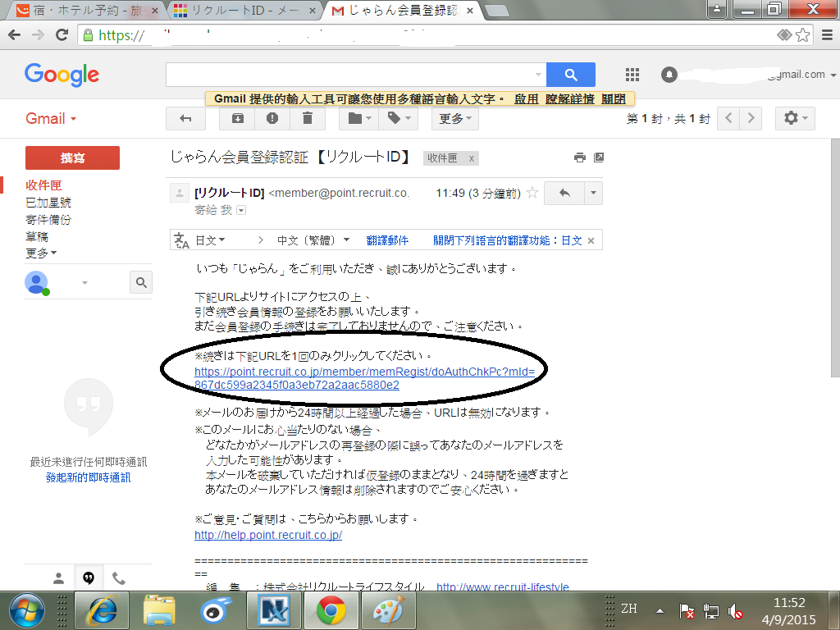
Task: Open Move to folder dropdown
Action: (x=359, y=118)
